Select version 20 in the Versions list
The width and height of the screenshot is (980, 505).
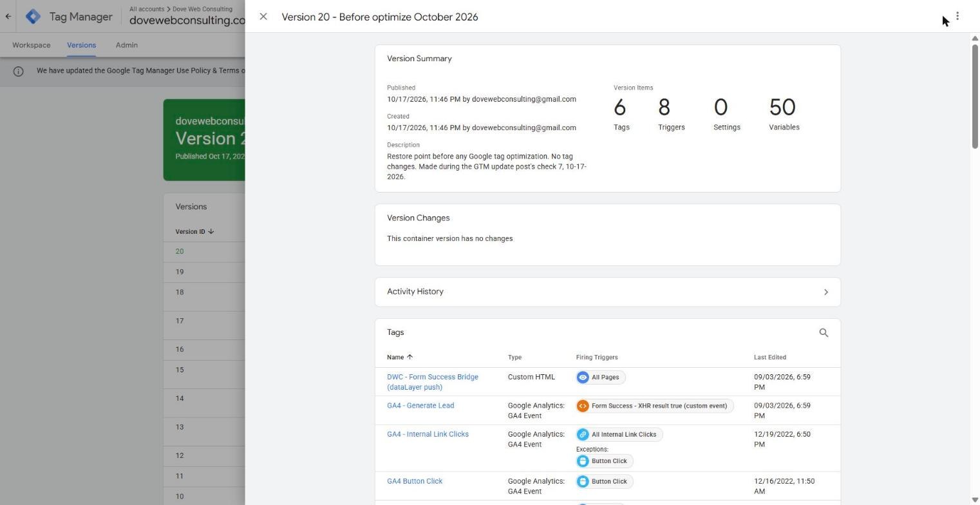point(180,252)
